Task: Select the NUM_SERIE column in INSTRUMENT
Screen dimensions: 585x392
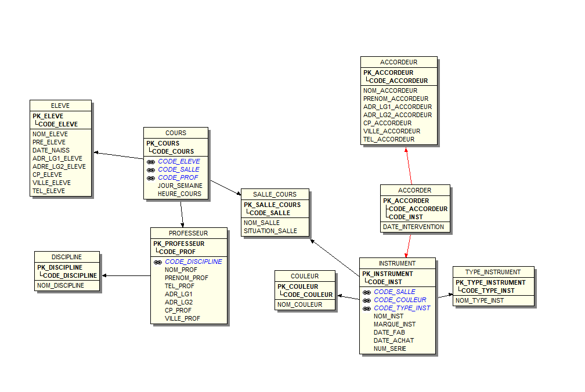Action: click(389, 349)
